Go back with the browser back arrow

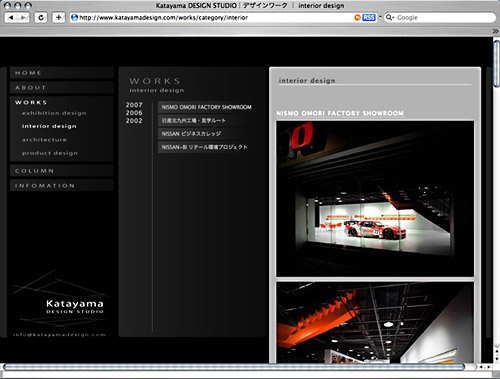(11, 17)
